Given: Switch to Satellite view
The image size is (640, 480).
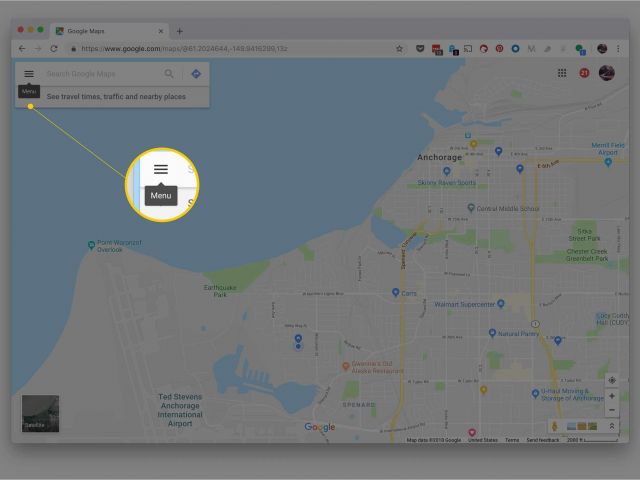Looking at the screenshot, I should click(40, 414).
